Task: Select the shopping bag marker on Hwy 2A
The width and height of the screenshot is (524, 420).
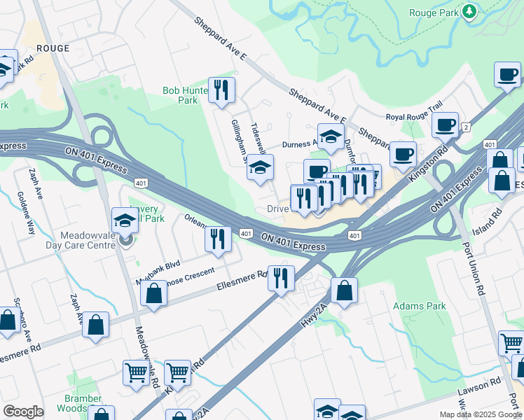Action: coord(344,293)
